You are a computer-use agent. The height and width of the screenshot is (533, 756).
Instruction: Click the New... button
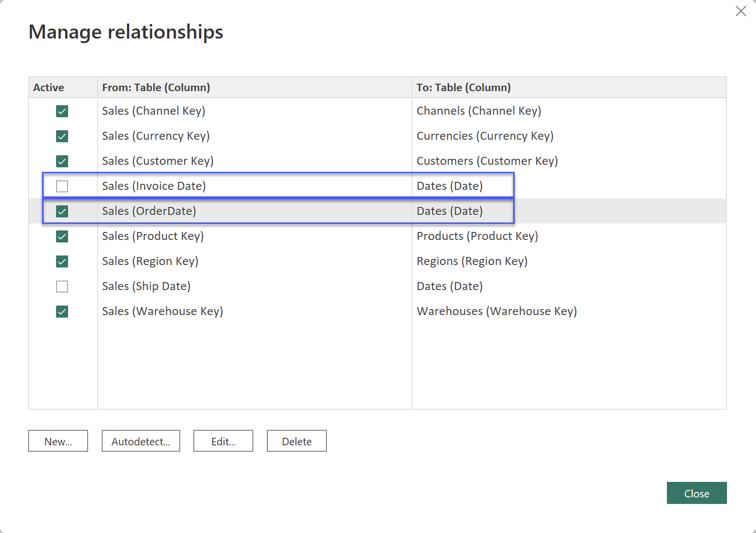coord(58,441)
